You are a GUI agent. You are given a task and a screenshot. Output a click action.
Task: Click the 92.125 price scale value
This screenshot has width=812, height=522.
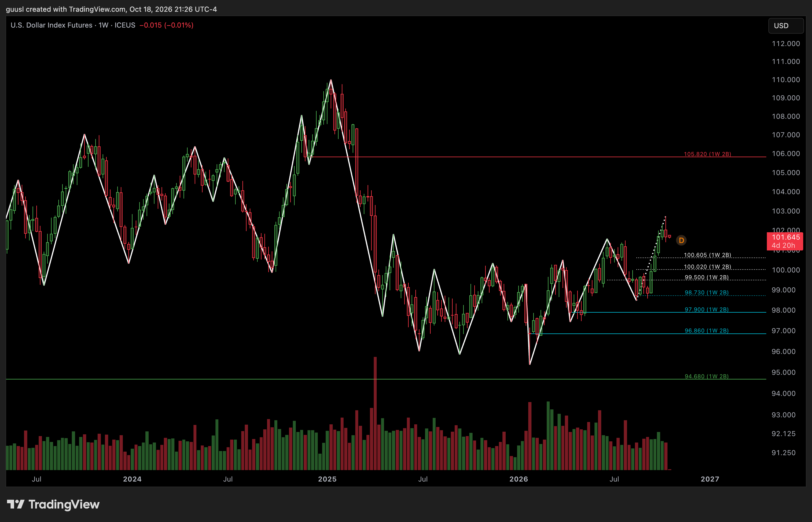tap(783, 433)
